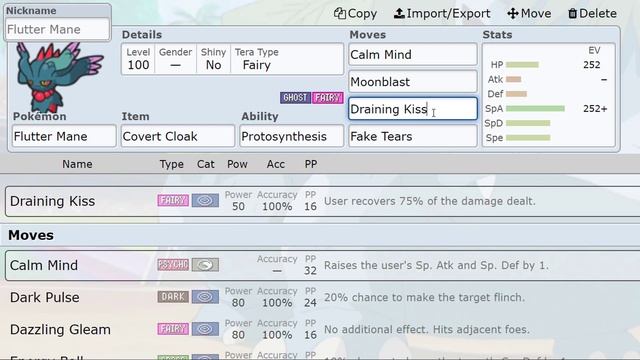Viewport: 640px width, 360px height.
Task: Toggle the Shiny setting
Action: 213,59
